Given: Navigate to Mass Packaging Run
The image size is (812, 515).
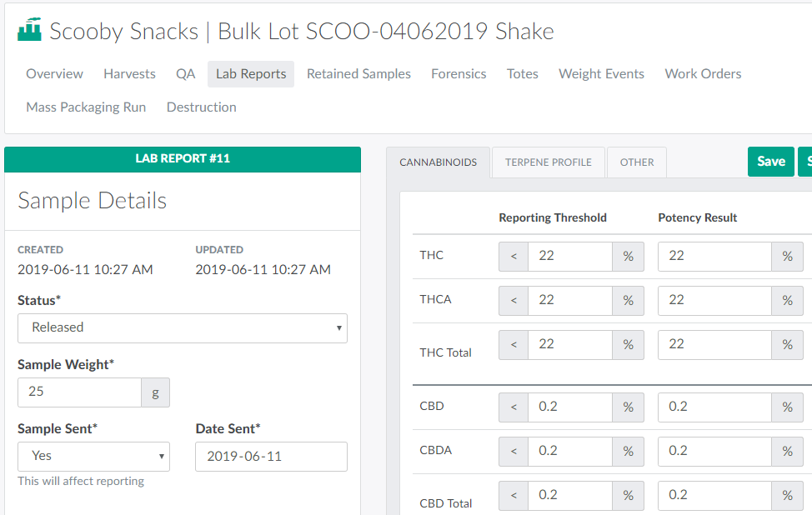Looking at the screenshot, I should [x=86, y=107].
